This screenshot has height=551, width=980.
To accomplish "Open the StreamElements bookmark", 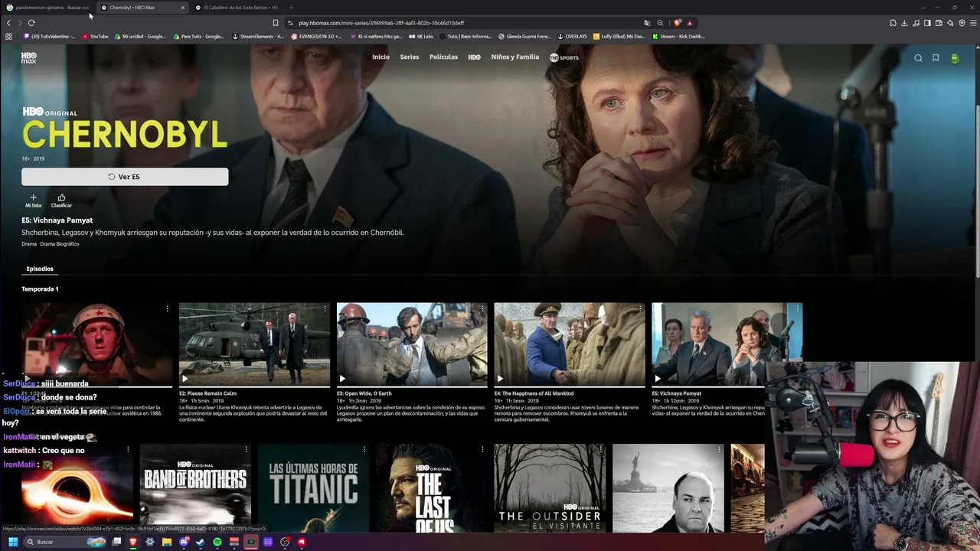I will point(257,36).
